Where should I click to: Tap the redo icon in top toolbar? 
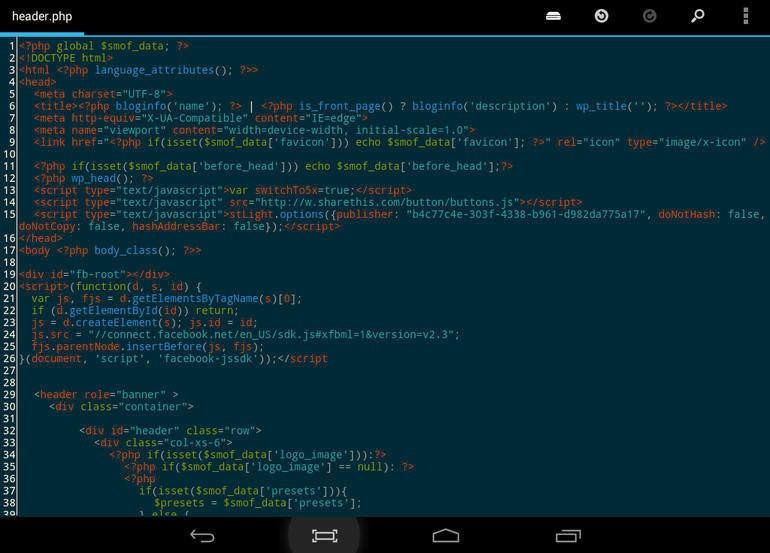click(649, 16)
